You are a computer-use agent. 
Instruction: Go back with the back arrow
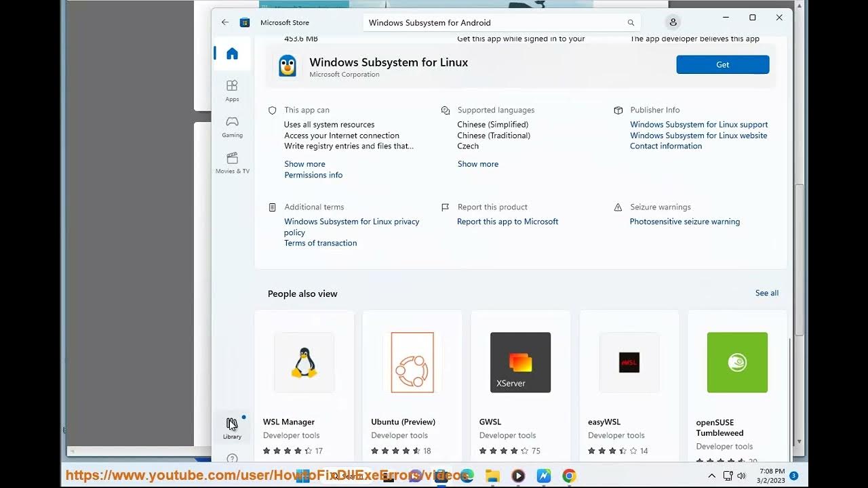point(225,22)
